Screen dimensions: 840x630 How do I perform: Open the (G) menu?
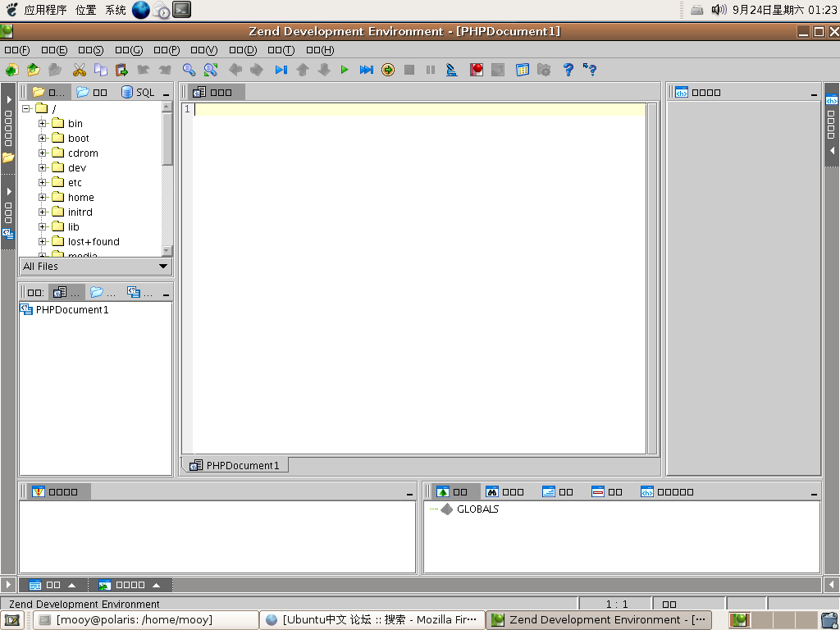129,50
